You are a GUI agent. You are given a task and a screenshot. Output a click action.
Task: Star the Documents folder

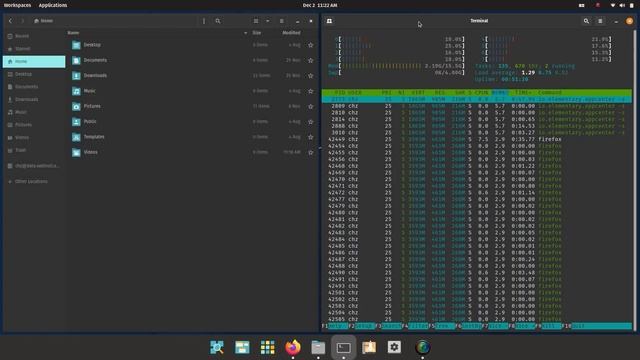coord(311,60)
